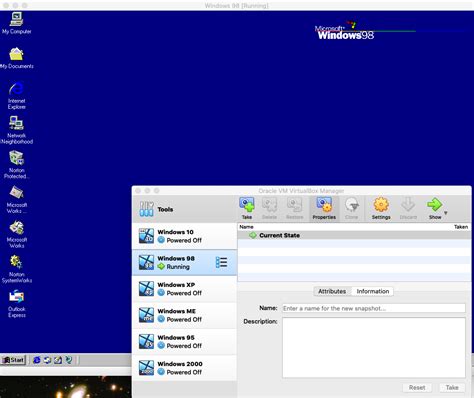
Task: Launch Internet Explorer desktop icon
Action: [x=16, y=96]
